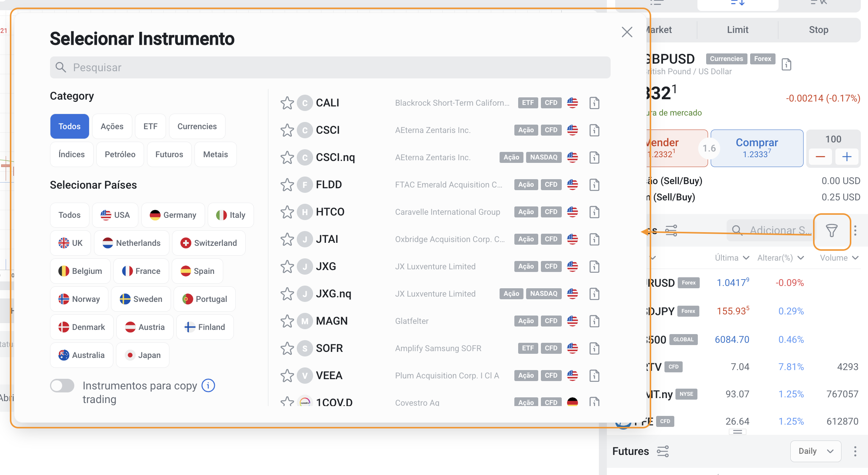Open Futures panel settings sliders icon
The image size is (868, 475).
coord(663,452)
